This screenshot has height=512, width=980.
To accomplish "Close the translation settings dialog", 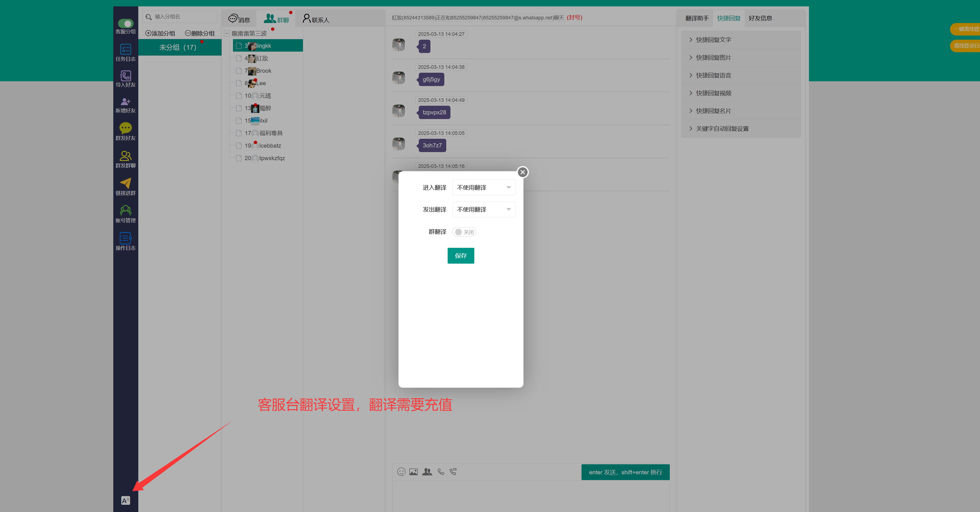I will (522, 172).
